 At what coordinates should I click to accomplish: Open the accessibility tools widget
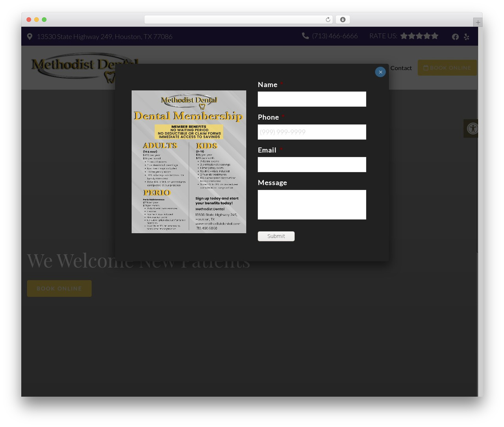pos(471,128)
